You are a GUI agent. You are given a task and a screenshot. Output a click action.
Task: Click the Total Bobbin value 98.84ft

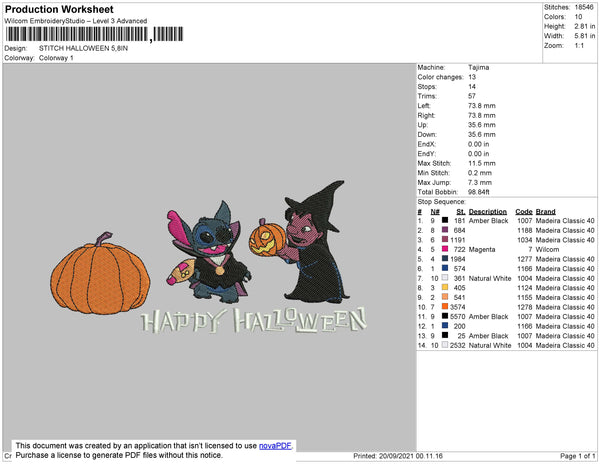(x=479, y=192)
